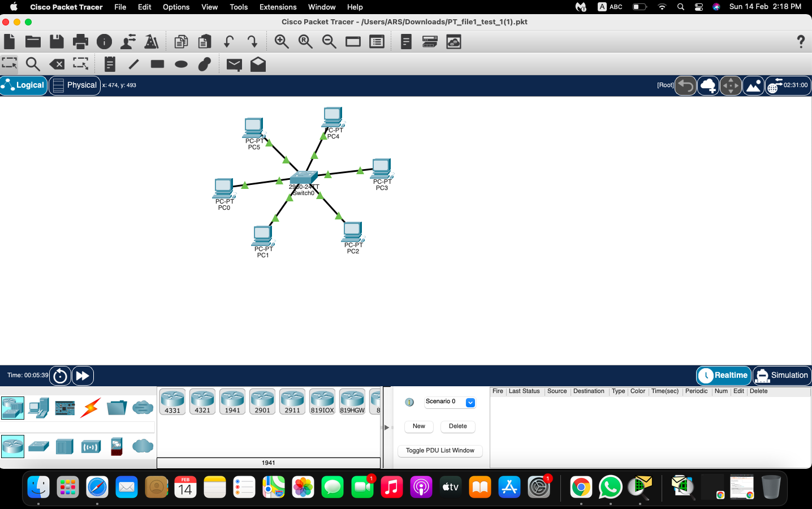This screenshot has width=812, height=509.
Task: Activate the Delete tool
Action: (57, 64)
